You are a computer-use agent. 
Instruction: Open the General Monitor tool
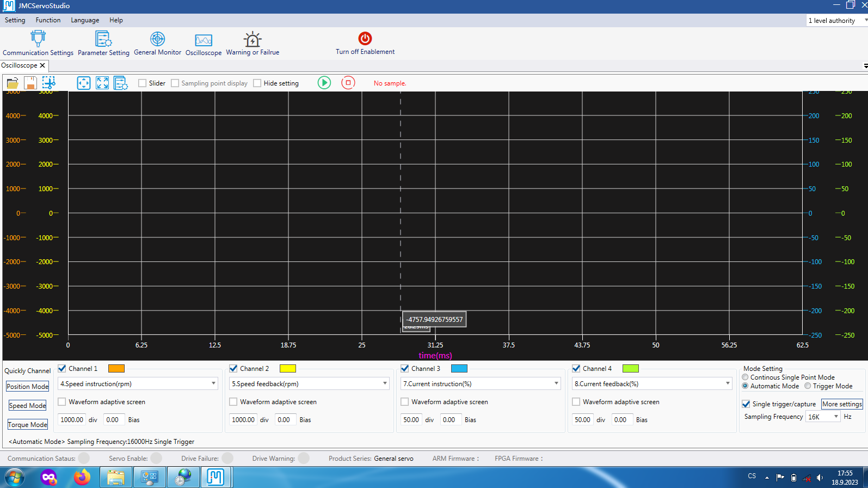(x=157, y=42)
